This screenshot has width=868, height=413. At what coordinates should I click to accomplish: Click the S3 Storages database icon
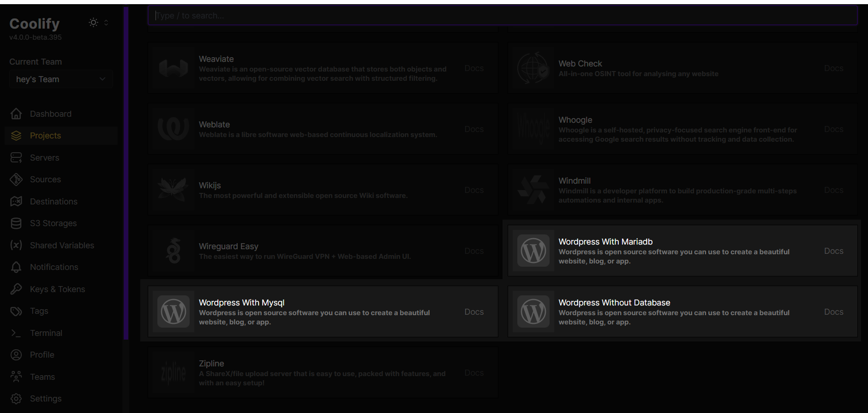pyautogui.click(x=16, y=223)
